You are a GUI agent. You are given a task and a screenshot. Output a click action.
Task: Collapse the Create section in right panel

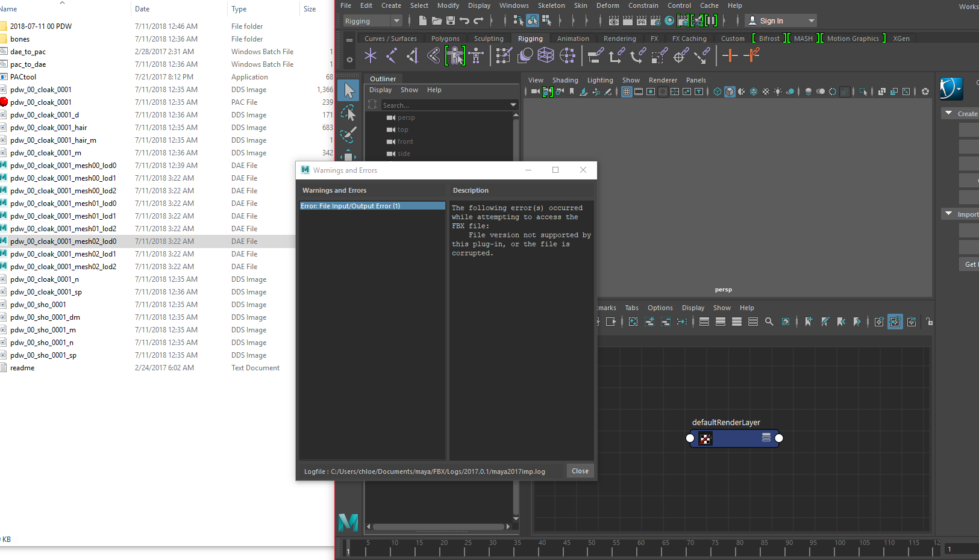click(x=949, y=113)
